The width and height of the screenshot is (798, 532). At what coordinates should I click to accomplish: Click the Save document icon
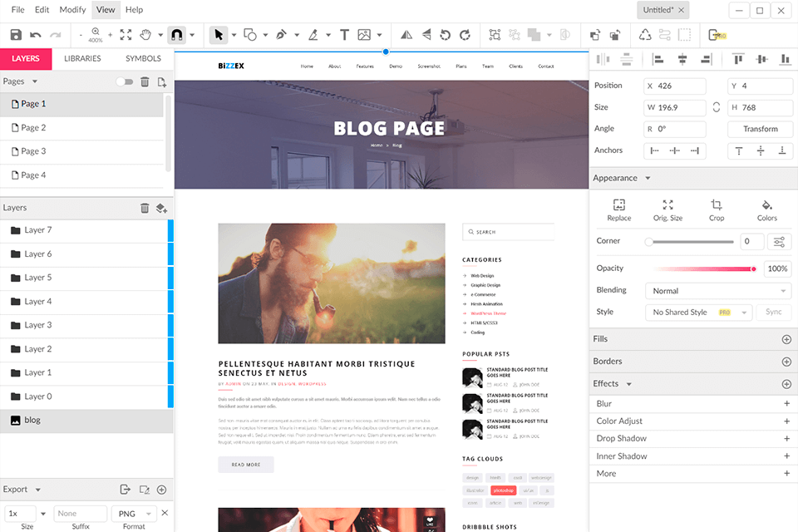click(15, 34)
